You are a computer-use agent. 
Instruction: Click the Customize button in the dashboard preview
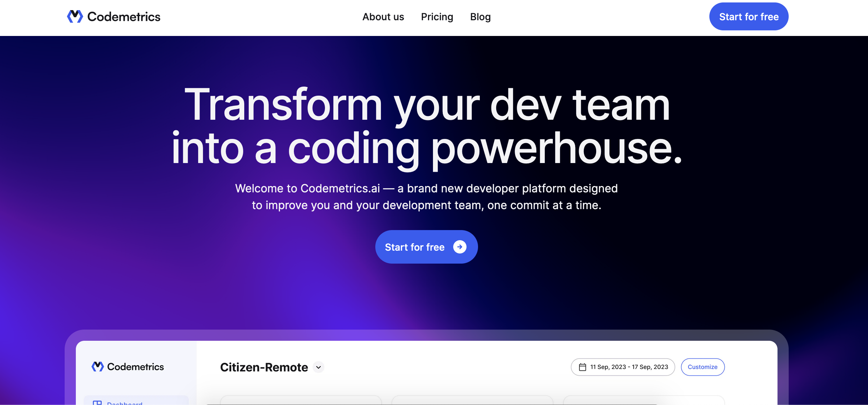pyautogui.click(x=703, y=367)
